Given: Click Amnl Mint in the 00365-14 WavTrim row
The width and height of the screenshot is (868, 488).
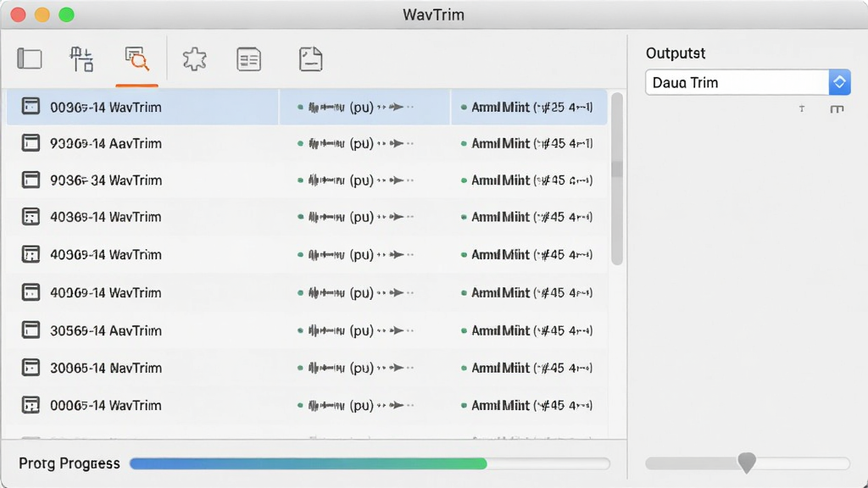Looking at the screenshot, I should tap(500, 107).
